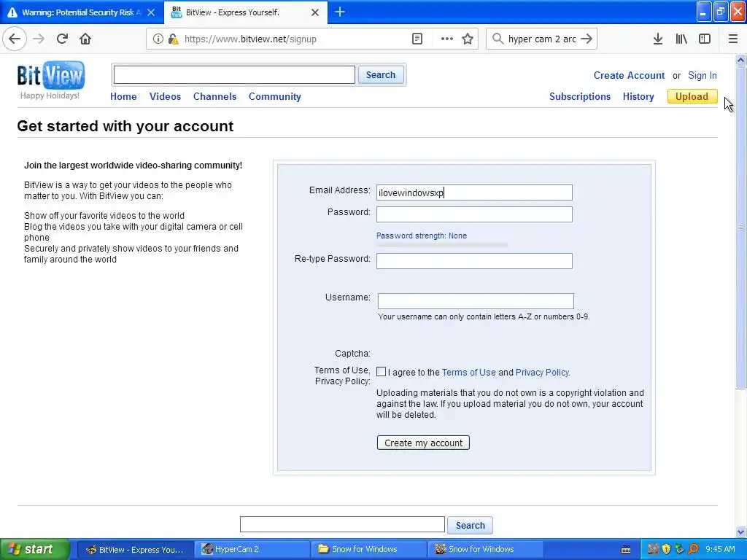Open the Privacy Policy link

[x=542, y=373]
